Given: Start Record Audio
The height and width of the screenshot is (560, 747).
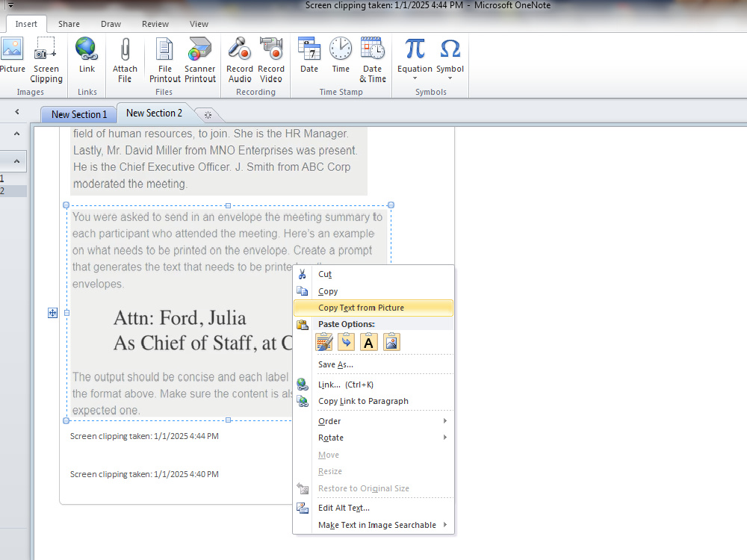Looking at the screenshot, I should [x=240, y=60].
